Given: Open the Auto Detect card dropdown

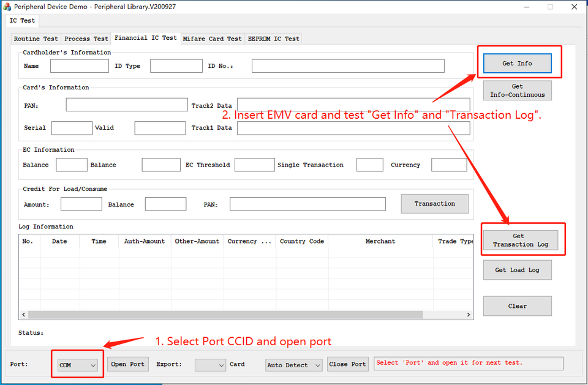Looking at the screenshot, I should [x=293, y=365].
